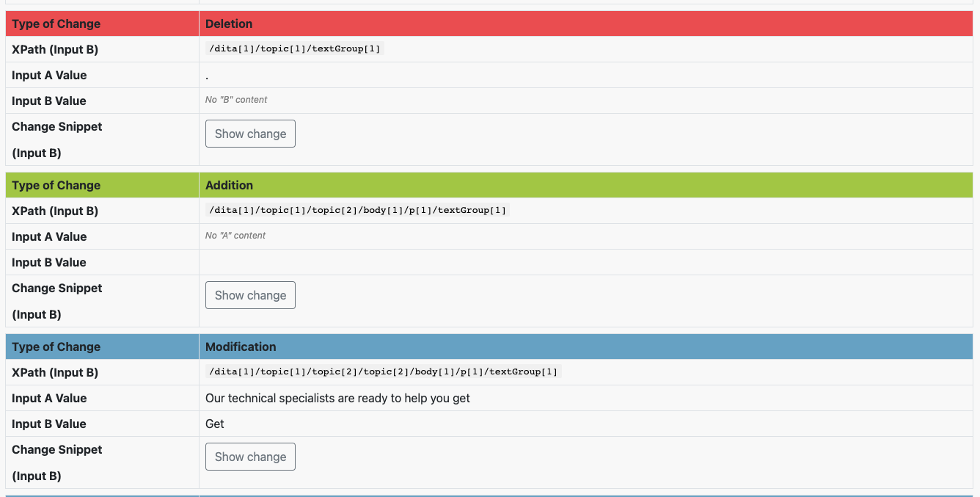Click the Addition XPath containing topic[2]/body[1]
This screenshot has width=980, height=497.
tap(357, 210)
